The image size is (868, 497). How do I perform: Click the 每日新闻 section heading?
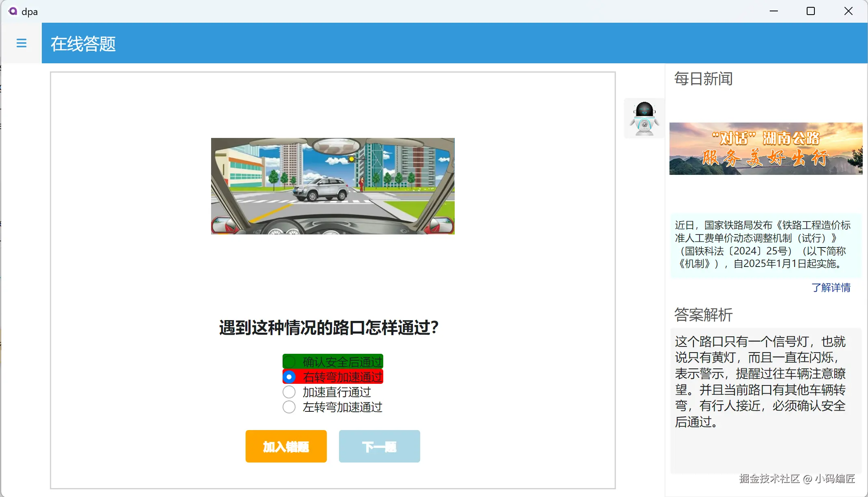pyautogui.click(x=704, y=79)
